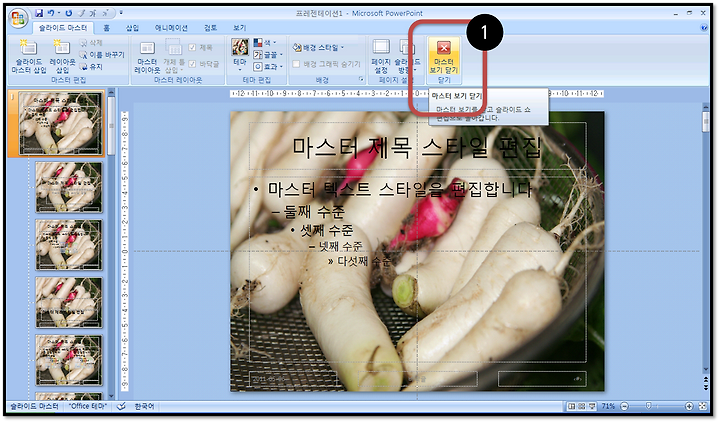Open the 배경 스타일 dropdown

[319, 47]
